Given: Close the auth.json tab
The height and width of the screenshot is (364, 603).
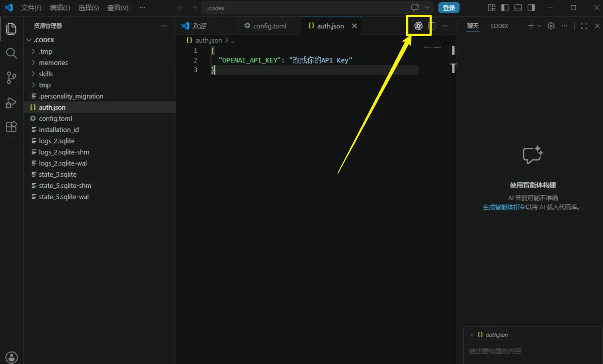Looking at the screenshot, I should click(354, 26).
